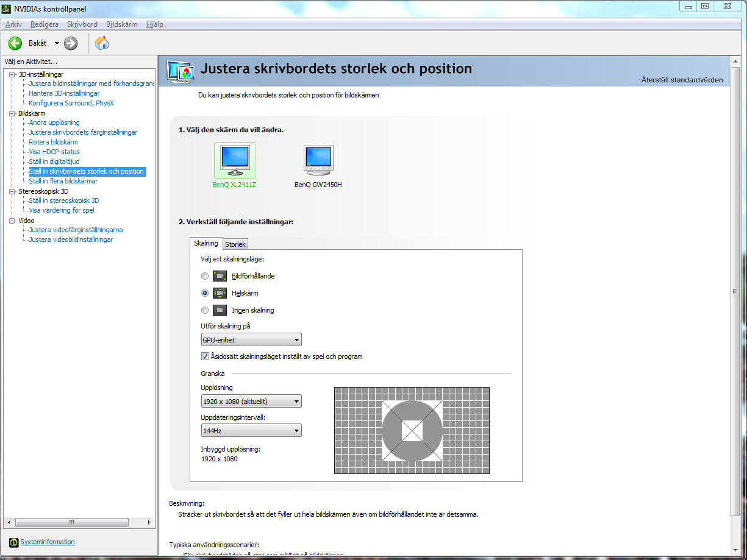Click the NVIDIA title bar icon
The image size is (747, 560).
coord(7,8)
